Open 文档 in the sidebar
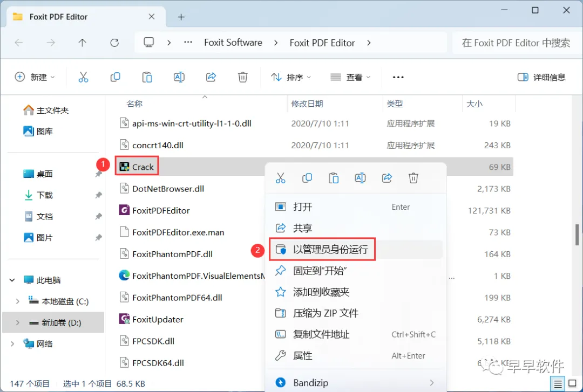Image resolution: width=583 pixels, height=392 pixels. 38,216
